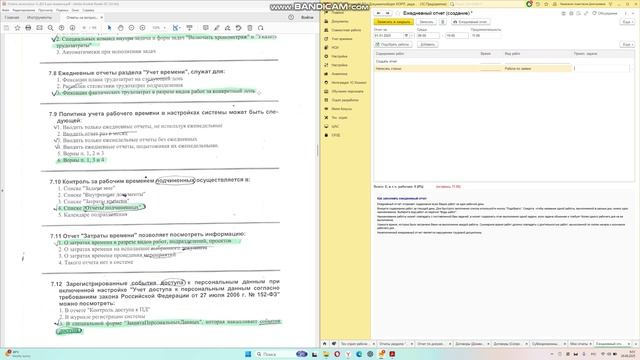
Task: Click the trash delete icon in Acrobat
Action: (250, 28)
